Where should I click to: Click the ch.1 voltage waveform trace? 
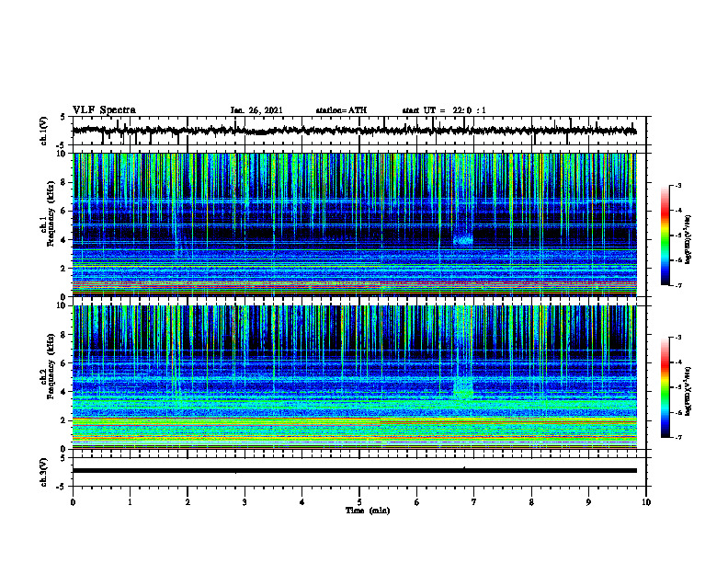[354, 131]
